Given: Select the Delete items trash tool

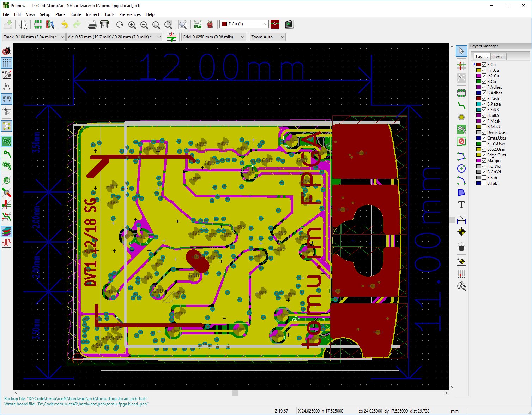Looking at the screenshot, I should (x=461, y=247).
